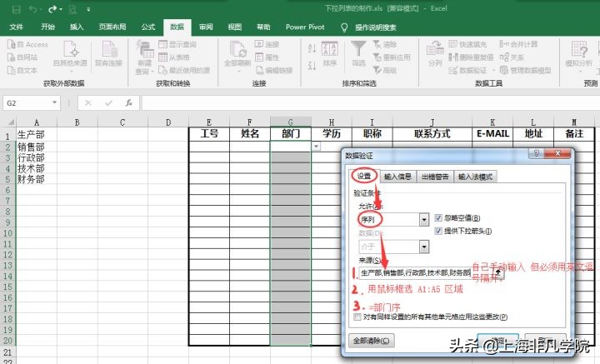Switch to 页面布局 ribbon tab

click(112, 27)
